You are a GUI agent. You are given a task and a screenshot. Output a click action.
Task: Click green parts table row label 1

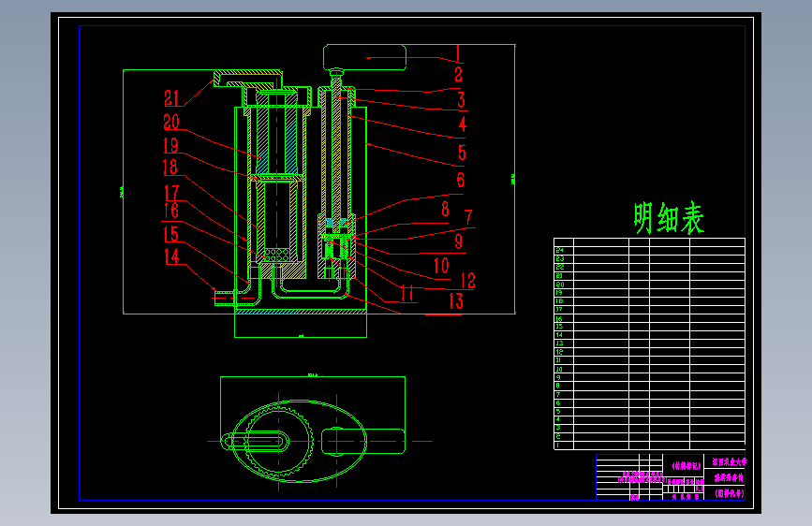(x=558, y=446)
